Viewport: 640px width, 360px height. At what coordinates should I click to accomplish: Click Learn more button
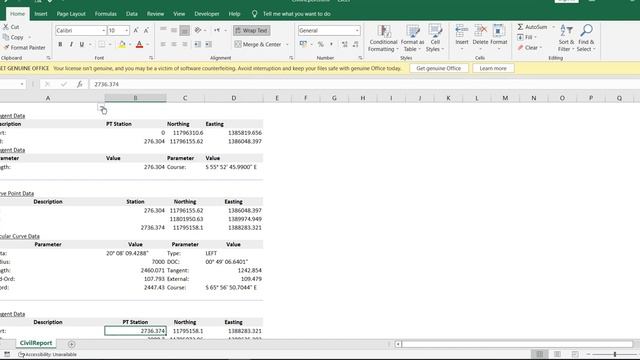pos(493,69)
